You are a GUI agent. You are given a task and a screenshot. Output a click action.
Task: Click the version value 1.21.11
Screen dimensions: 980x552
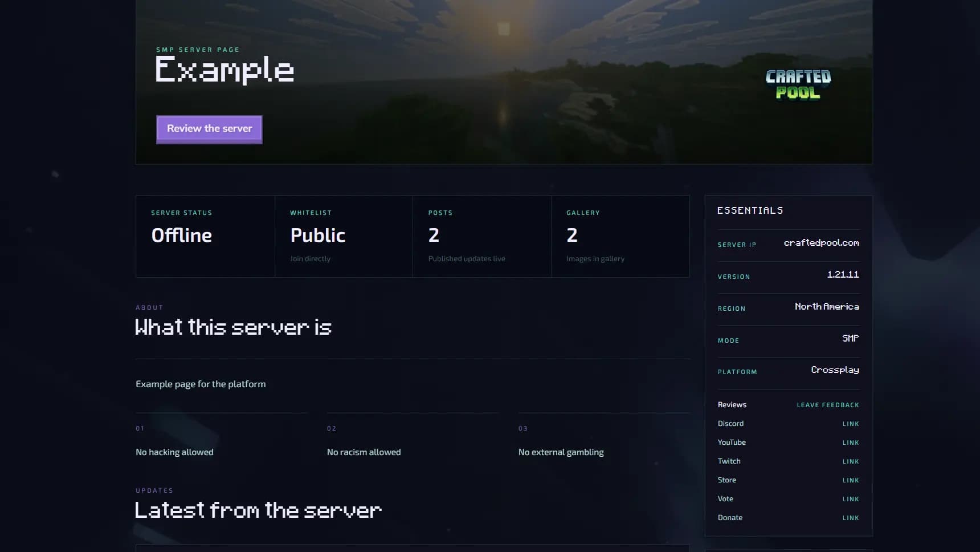(843, 274)
